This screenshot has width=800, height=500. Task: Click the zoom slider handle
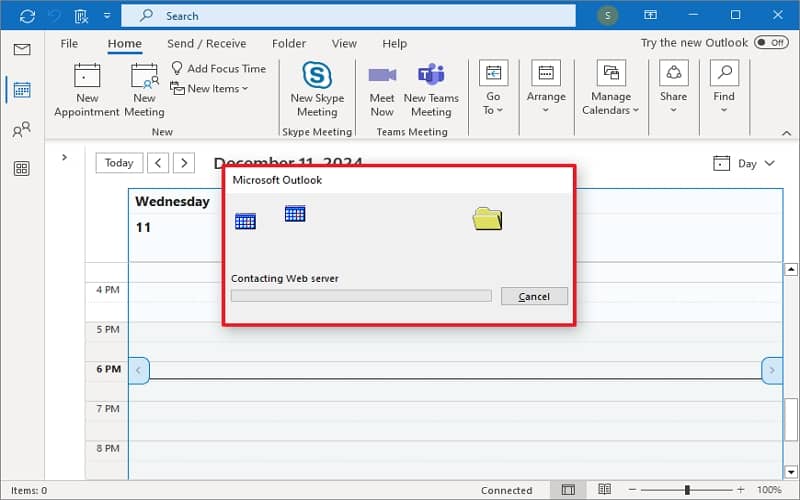[x=687, y=490]
